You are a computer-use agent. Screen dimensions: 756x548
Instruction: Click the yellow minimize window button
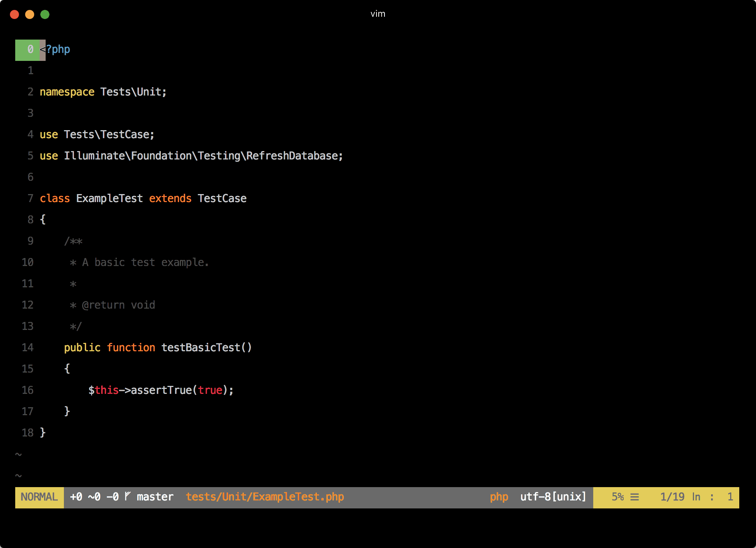pos(30,14)
